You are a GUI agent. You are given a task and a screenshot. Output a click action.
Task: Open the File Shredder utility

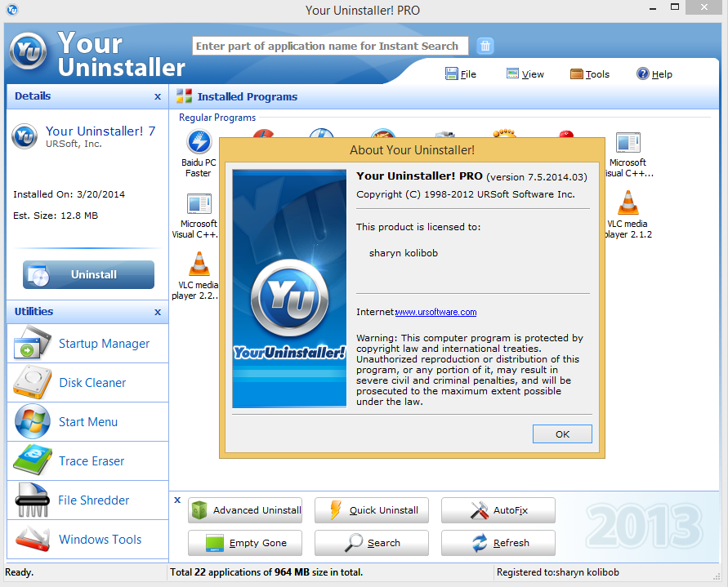(x=87, y=500)
